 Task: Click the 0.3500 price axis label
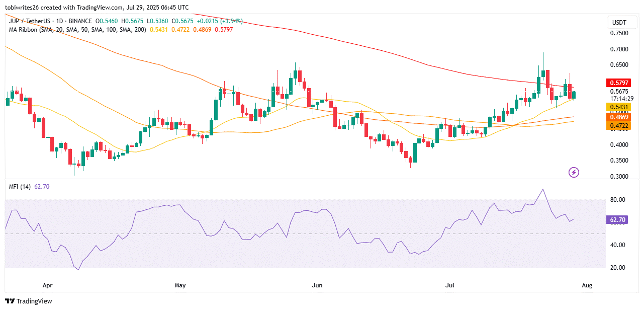[619, 161]
